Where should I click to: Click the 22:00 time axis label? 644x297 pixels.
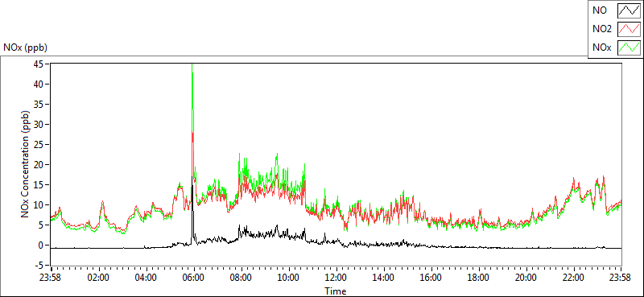[x=573, y=278]
